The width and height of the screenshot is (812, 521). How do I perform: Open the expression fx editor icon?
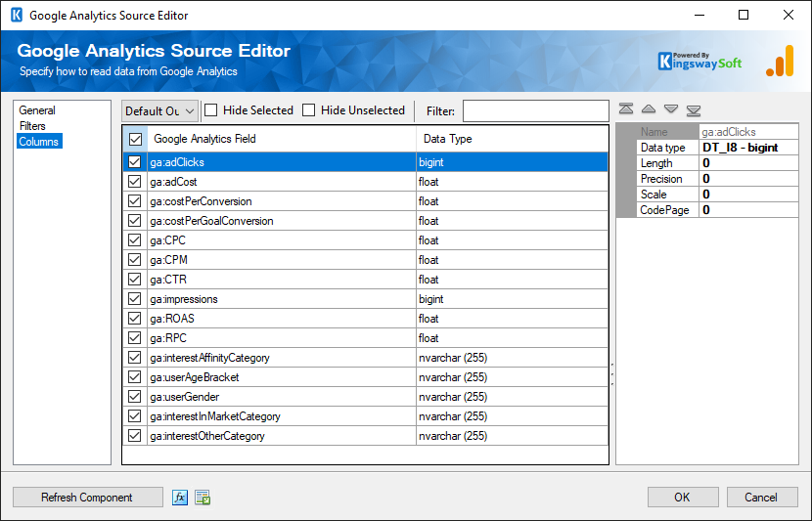[180, 498]
